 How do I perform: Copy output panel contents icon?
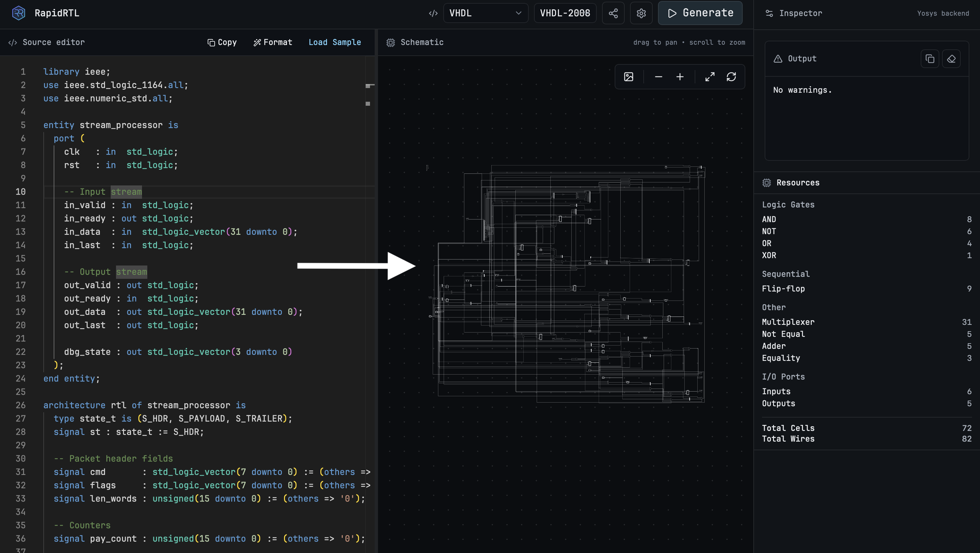[x=930, y=59]
